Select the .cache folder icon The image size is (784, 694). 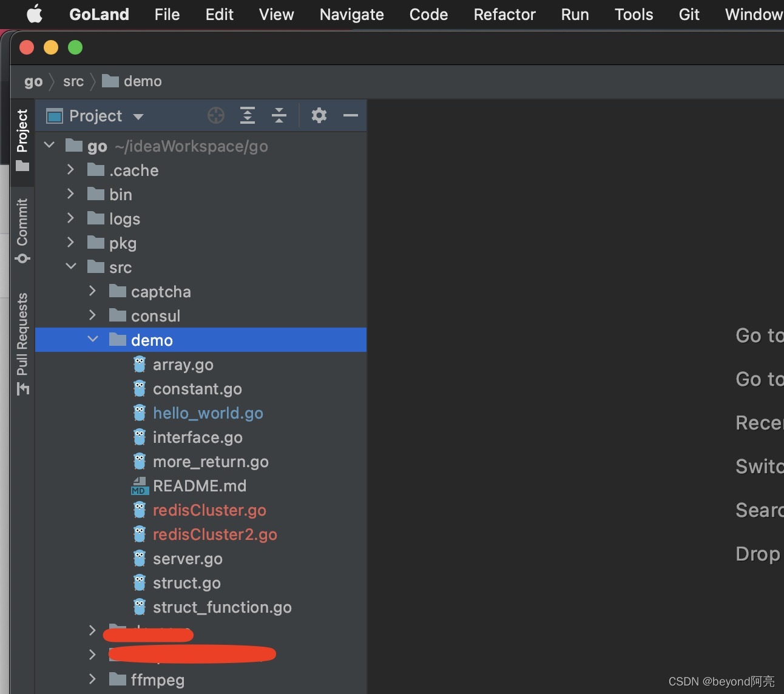96,170
